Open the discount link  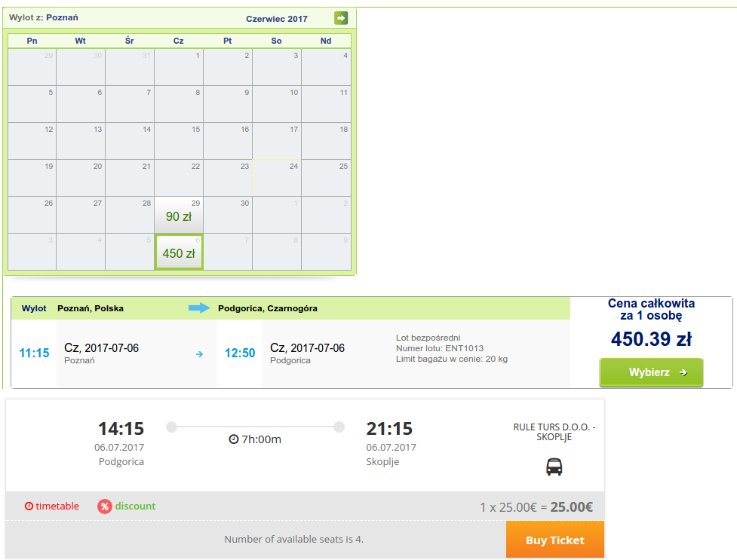coord(135,506)
